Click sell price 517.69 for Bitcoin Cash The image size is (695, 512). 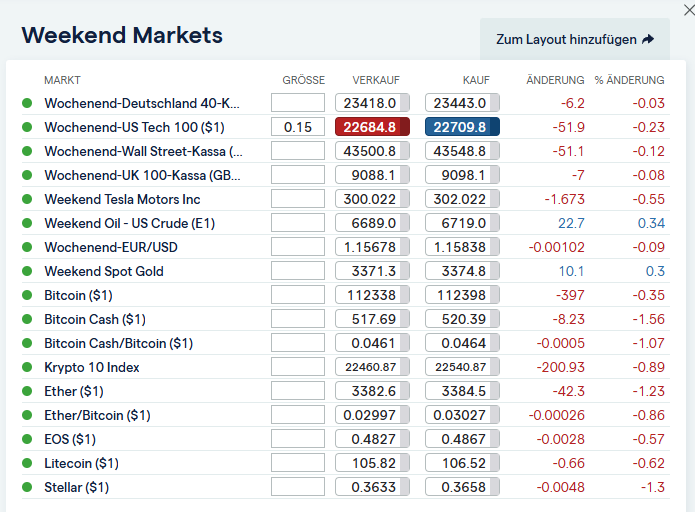(372, 319)
